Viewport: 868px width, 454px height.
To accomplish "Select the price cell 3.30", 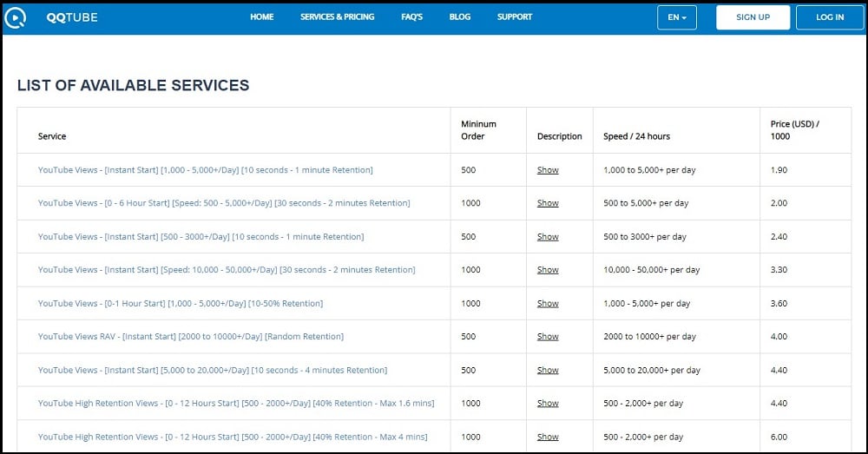I will tap(779, 270).
